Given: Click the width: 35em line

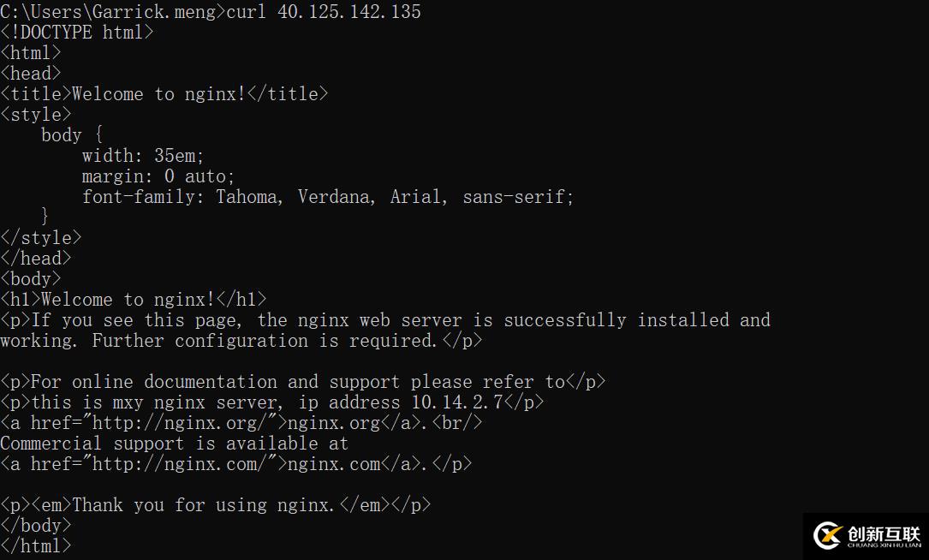Looking at the screenshot, I should click(143, 156).
